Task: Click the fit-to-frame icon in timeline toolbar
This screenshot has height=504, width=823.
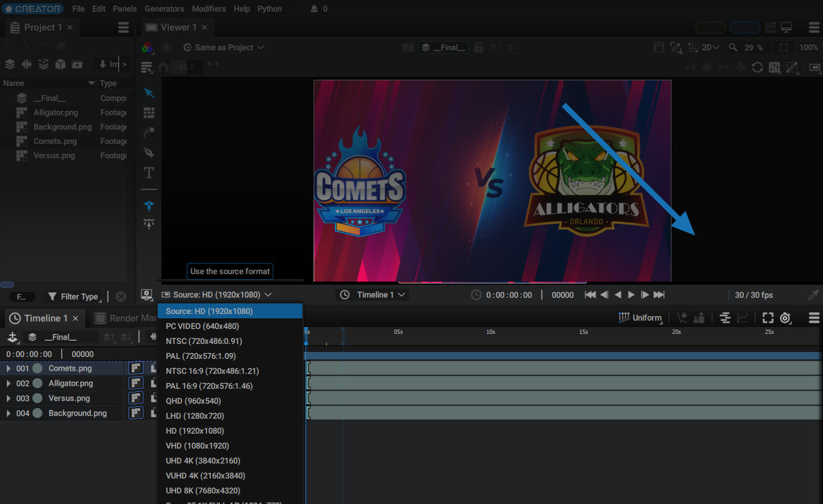Action: (768, 318)
